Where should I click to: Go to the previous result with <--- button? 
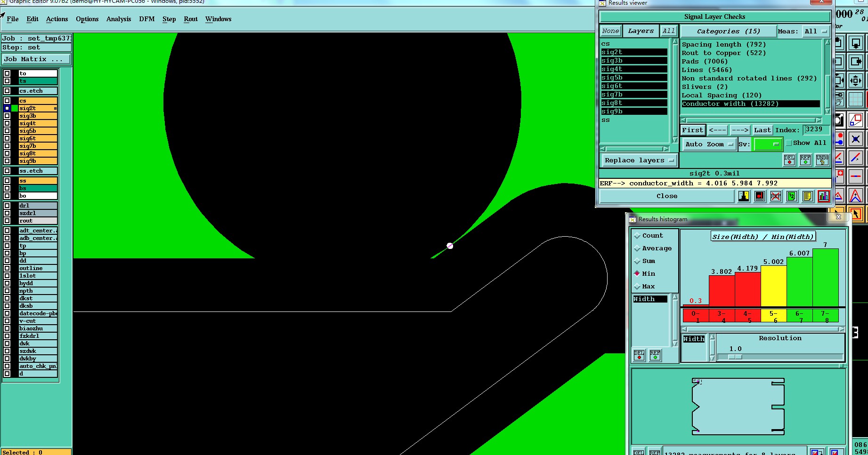coord(717,130)
